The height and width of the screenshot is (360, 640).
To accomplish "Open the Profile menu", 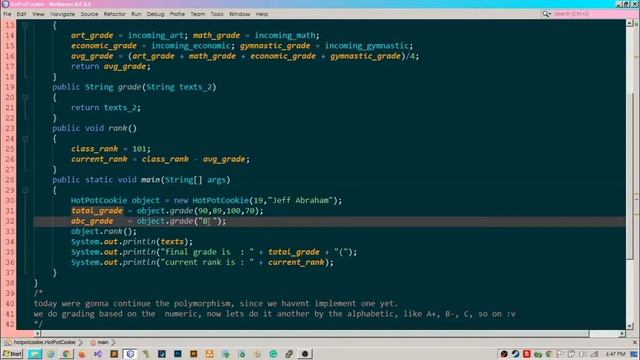I will point(177,14).
